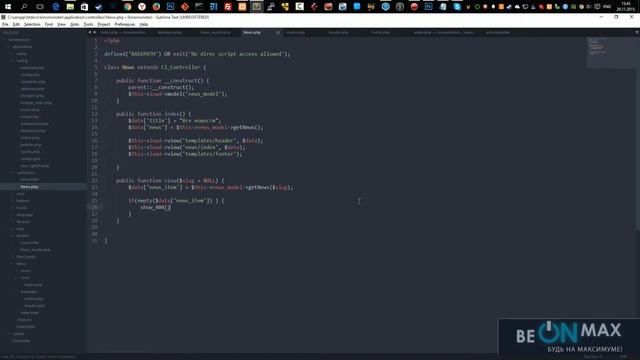The height and width of the screenshot is (360, 640).
Task: Click the active Sublime Text taskbar icon
Action: [x=257, y=7]
